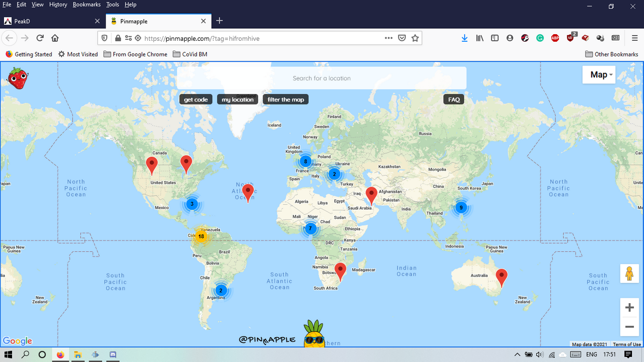Click the browser address bar
The image size is (644, 362).
click(260, 38)
